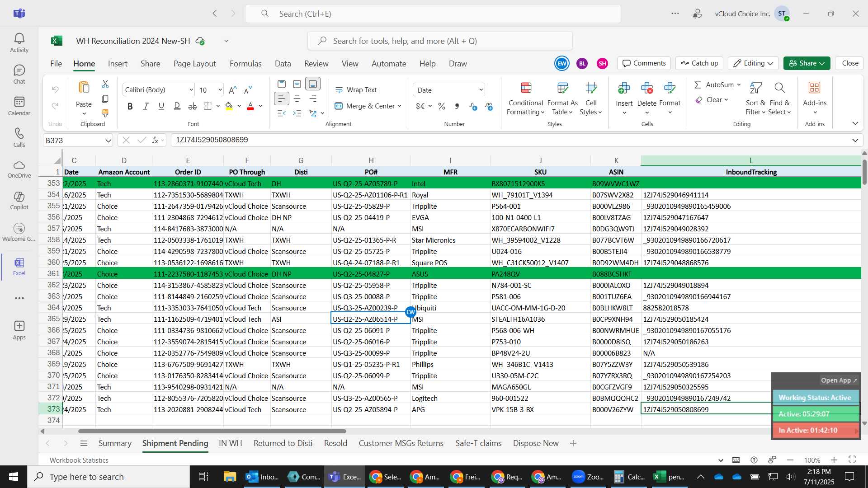Click the Cut scissors icon

[105, 84]
